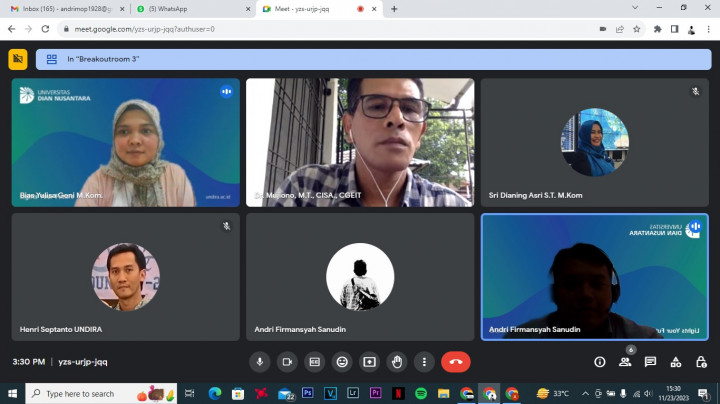This screenshot has width=720, height=404.
Task: Mute the microphone in Meet
Action: pos(260,361)
